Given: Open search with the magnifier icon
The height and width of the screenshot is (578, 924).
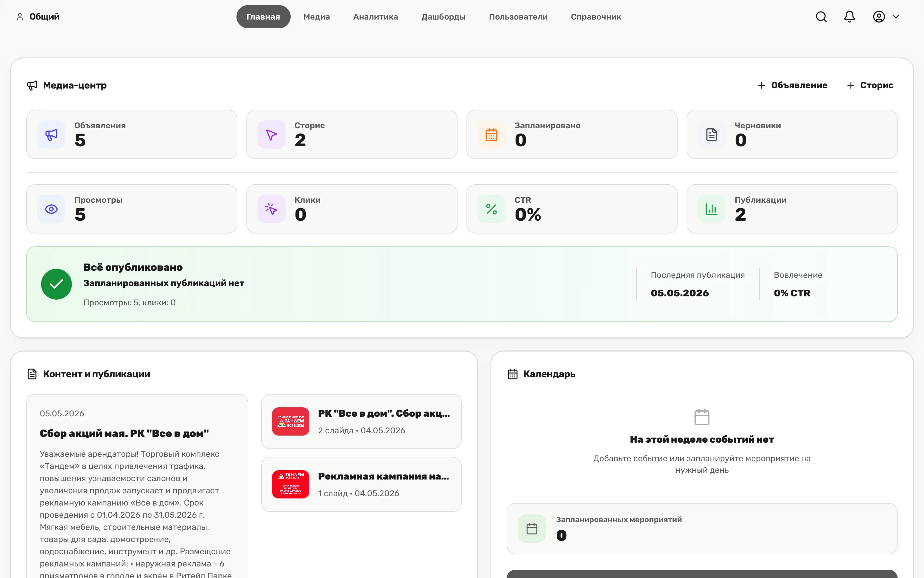Looking at the screenshot, I should [x=821, y=17].
